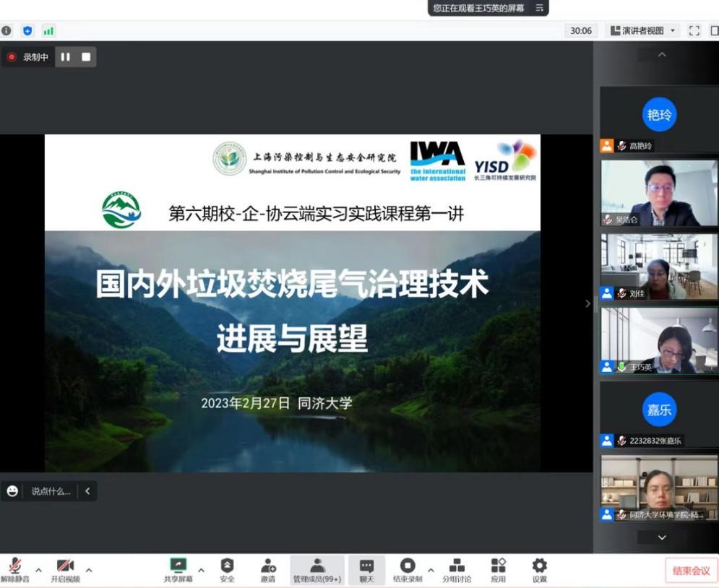Click the End meeting (结束会议) button

coord(691,571)
